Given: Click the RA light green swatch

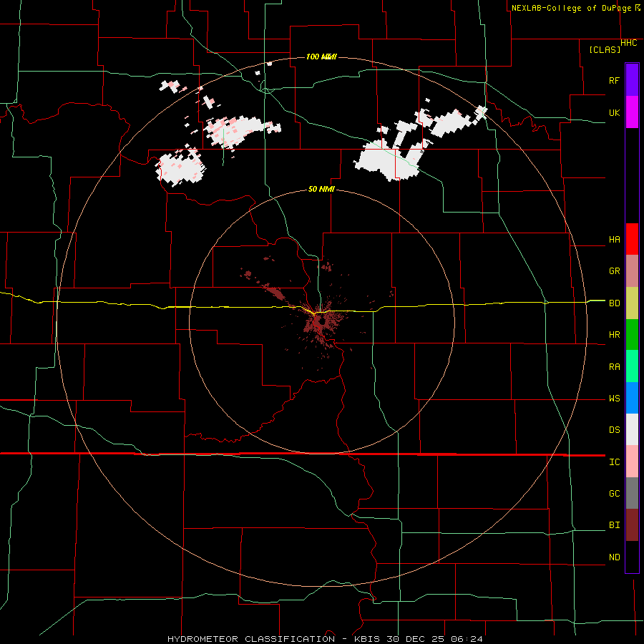Looking at the screenshot, I should [x=632, y=366].
